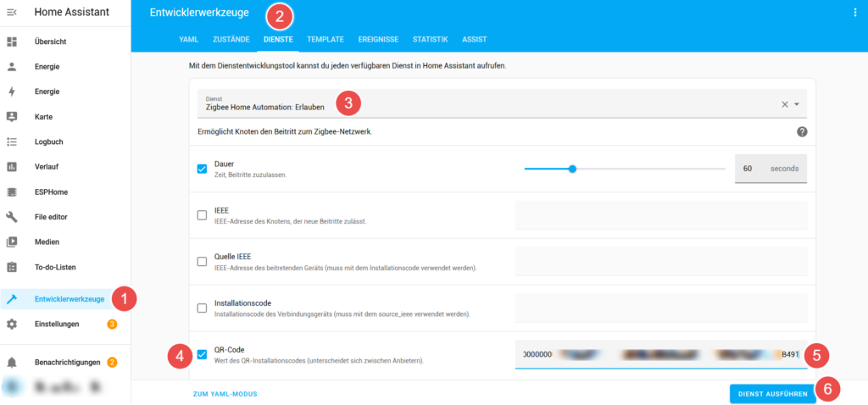868x405 pixels.
Task: Go to Verlauf in the sidebar
Action: click(47, 167)
